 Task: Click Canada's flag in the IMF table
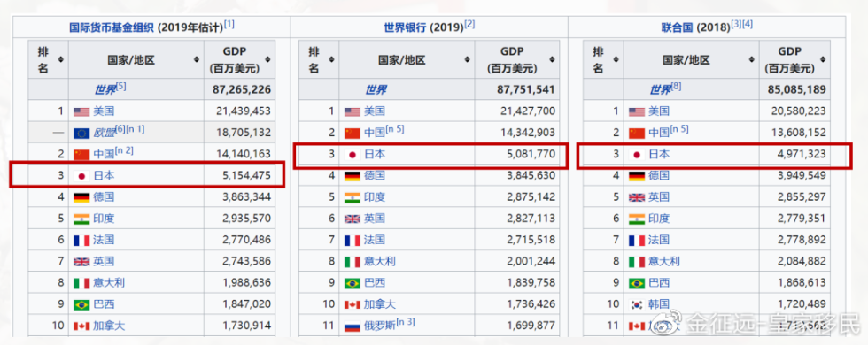pos(81,326)
